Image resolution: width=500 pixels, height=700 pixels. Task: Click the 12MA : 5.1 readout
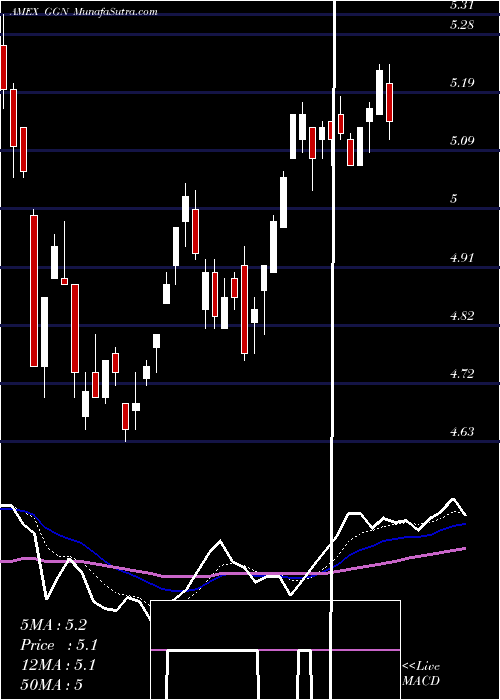point(58,665)
